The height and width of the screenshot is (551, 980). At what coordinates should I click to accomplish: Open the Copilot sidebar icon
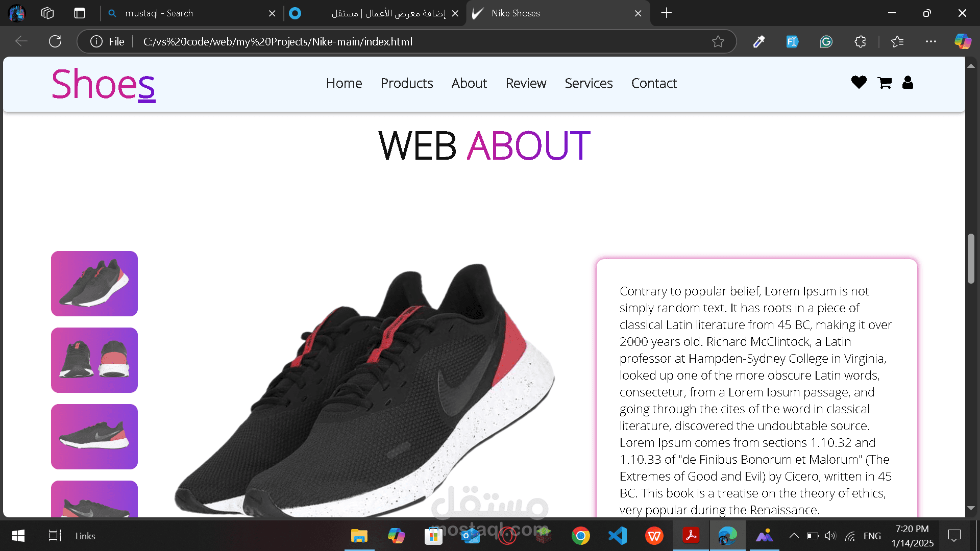tap(963, 42)
